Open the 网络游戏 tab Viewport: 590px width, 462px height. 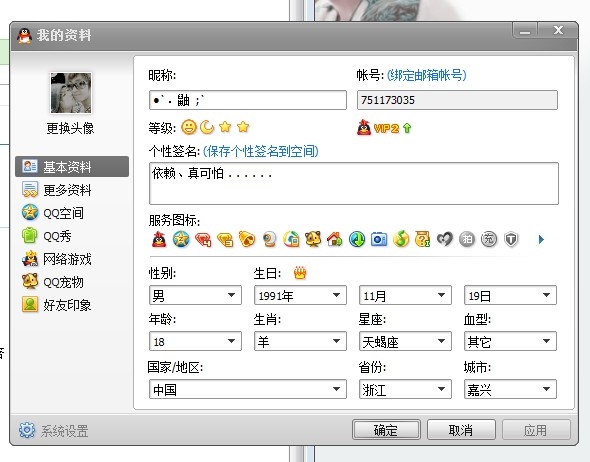[x=56, y=259]
